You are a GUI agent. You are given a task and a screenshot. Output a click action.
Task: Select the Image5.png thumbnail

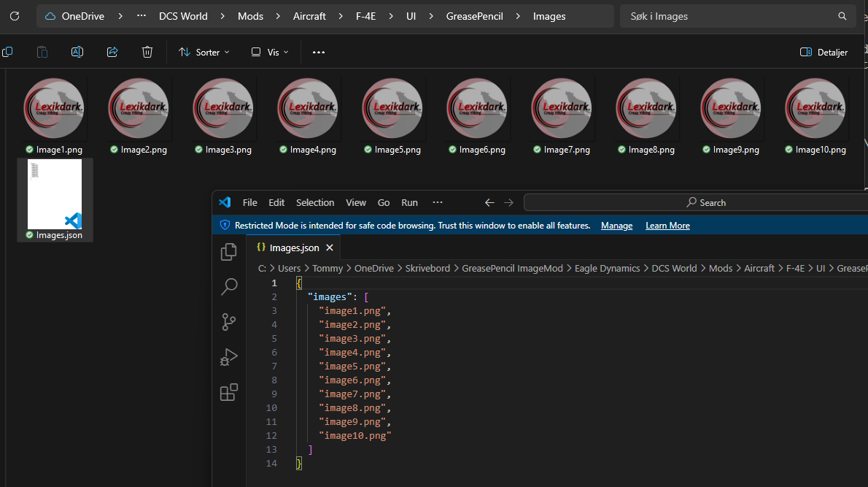pyautogui.click(x=392, y=110)
